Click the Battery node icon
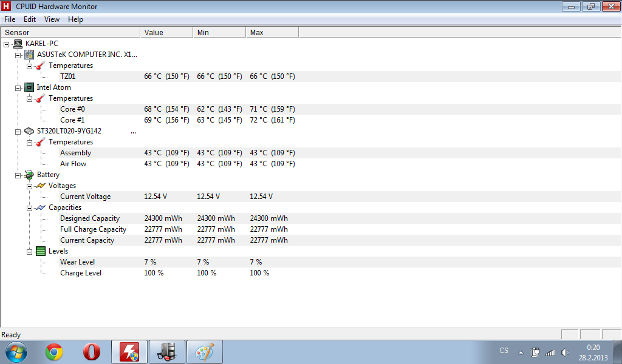The height and width of the screenshot is (364, 622). (x=29, y=175)
